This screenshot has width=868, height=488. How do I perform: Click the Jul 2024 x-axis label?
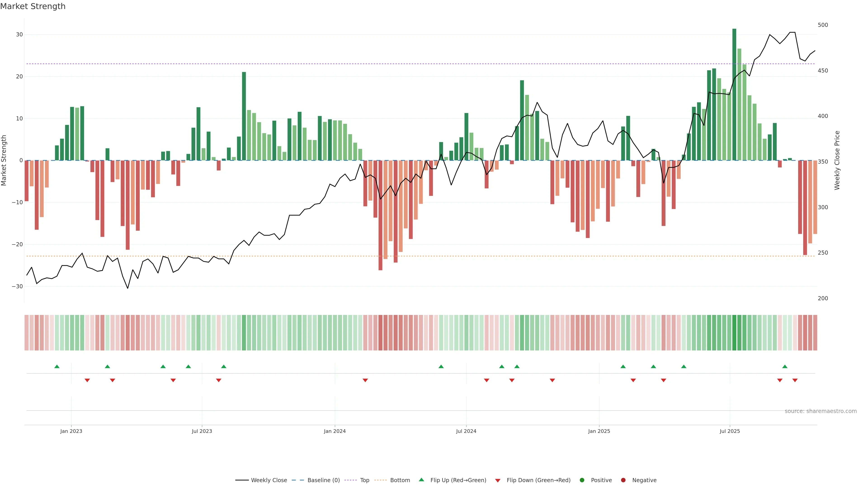466,431
